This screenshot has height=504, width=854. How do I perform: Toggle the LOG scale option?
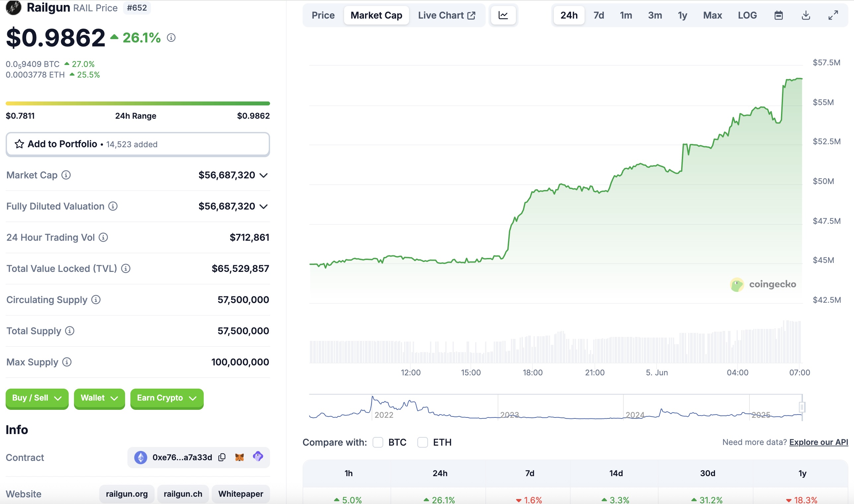tap(747, 15)
